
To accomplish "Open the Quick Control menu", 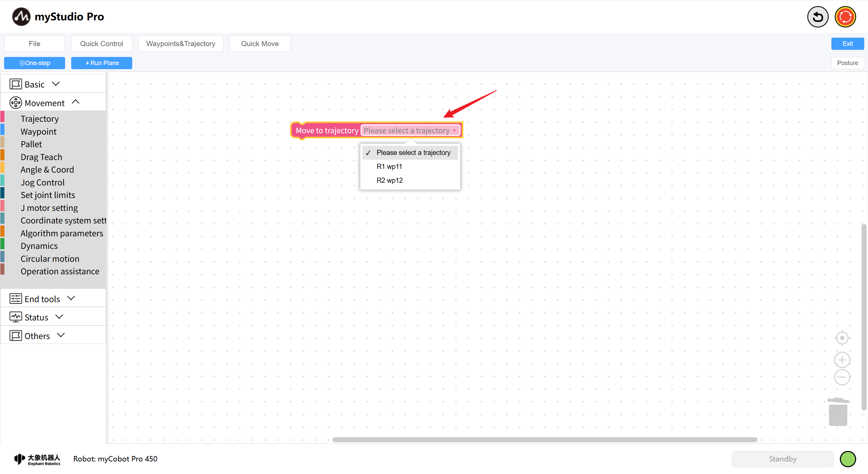I will (x=102, y=44).
